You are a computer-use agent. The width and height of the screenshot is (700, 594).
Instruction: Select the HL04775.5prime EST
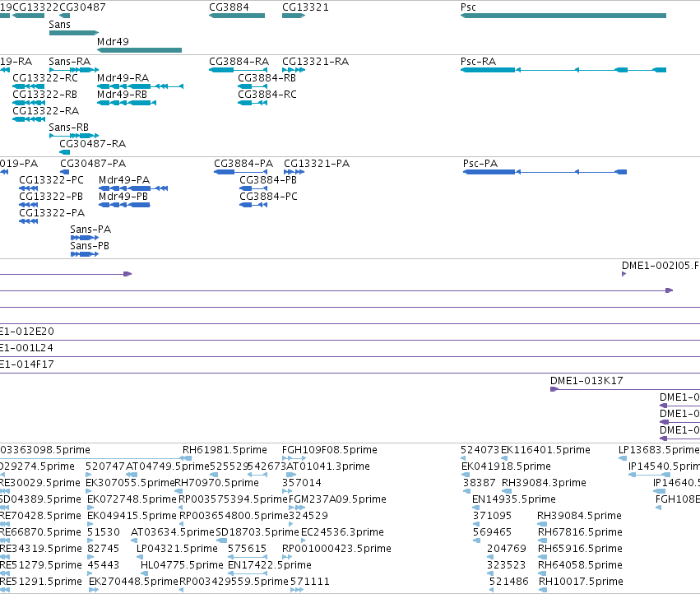(143, 573)
